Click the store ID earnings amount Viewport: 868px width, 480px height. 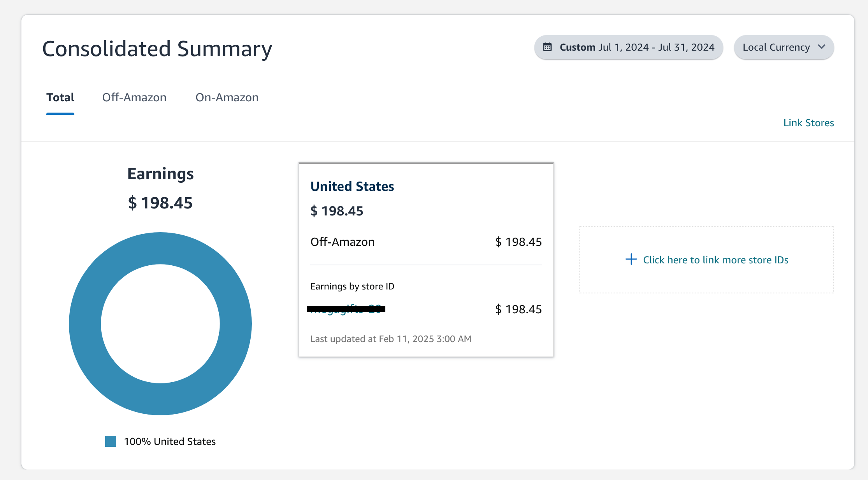[518, 309]
